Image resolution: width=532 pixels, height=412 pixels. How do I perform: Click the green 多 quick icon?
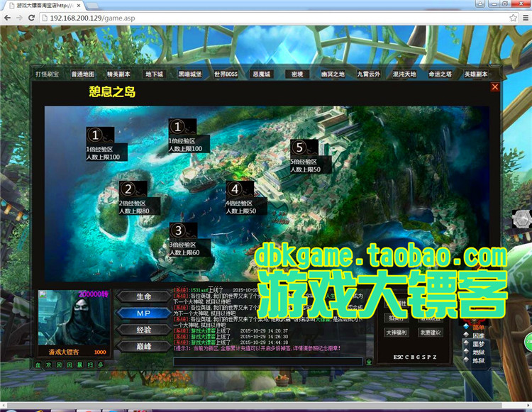[101, 365]
